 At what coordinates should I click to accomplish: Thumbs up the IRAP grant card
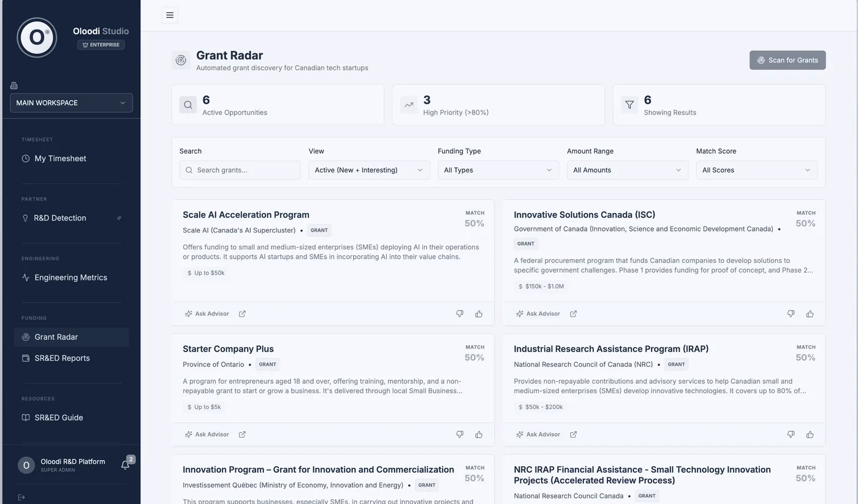coord(810,434)
